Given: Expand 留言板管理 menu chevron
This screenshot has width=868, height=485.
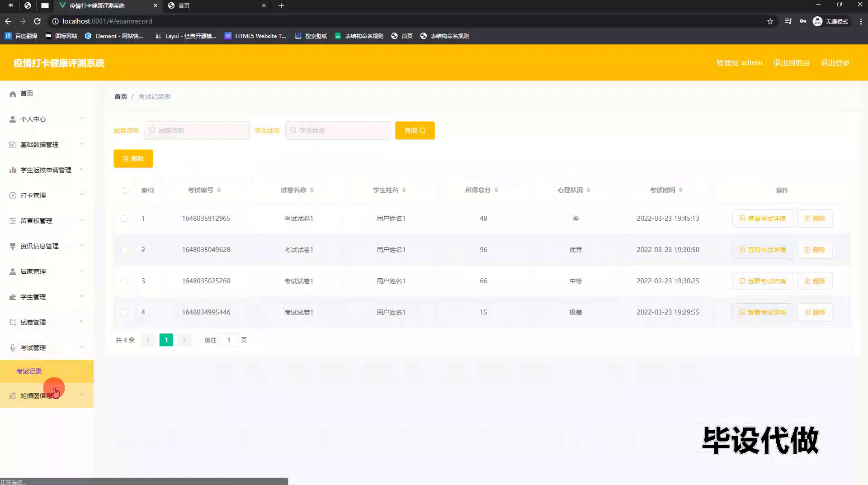Looking at the screenshot, I should (x=82, y=220).
